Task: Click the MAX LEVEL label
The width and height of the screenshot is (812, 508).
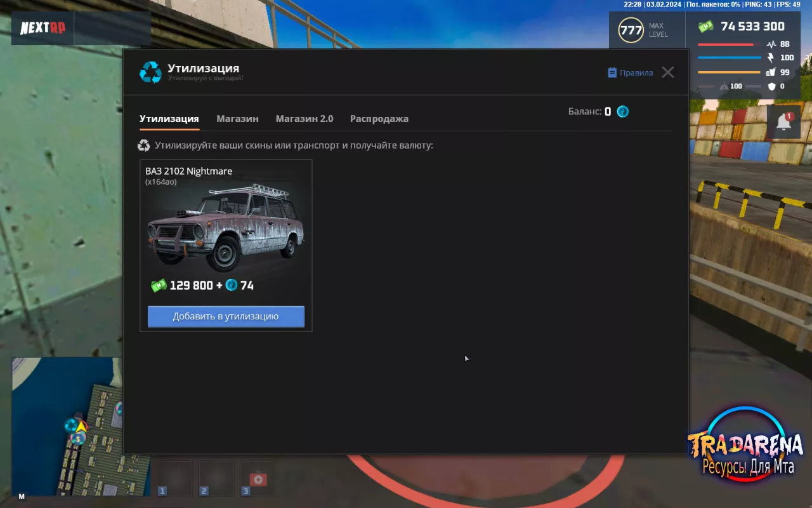Action: tap(658, 30)
